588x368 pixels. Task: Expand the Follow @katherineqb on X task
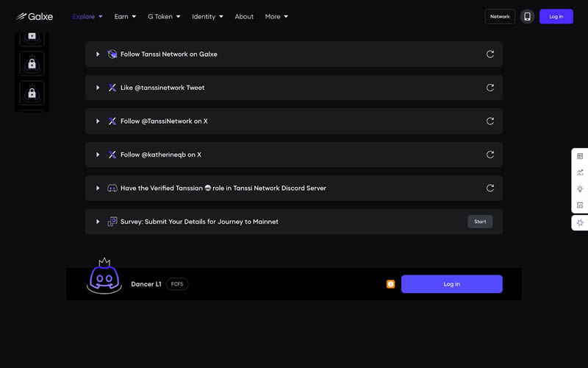(98, 155)
